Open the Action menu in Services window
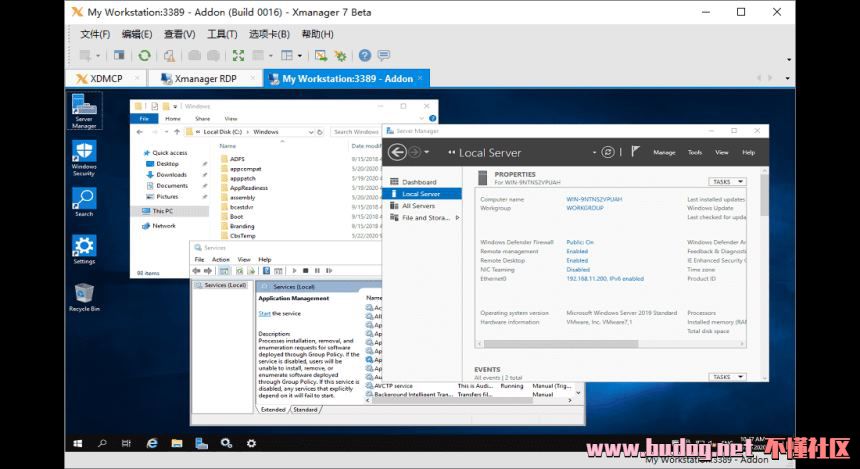860x469 pixels. pos(220,259)
